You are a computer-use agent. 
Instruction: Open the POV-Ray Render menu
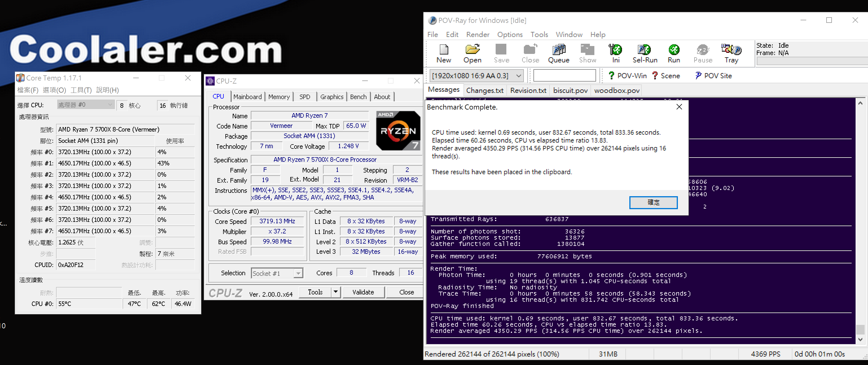tap(478, 35)
